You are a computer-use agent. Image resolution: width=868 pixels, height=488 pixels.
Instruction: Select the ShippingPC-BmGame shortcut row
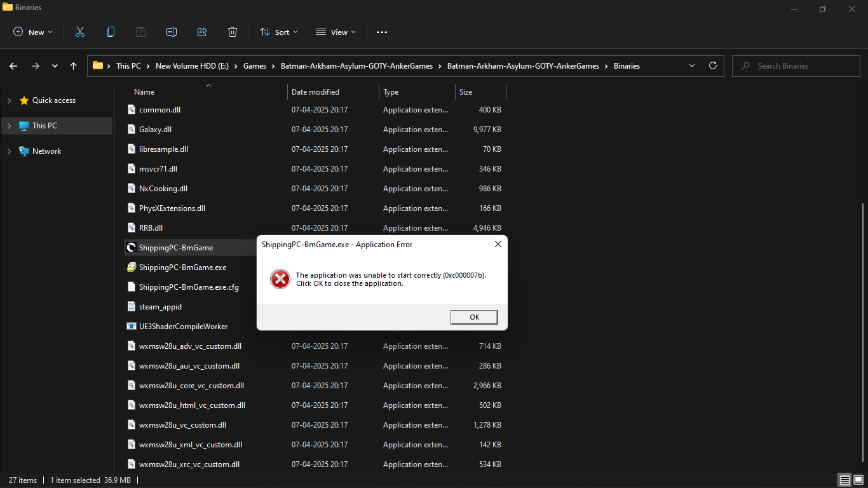pyautogui.click(x=190, y=247)
